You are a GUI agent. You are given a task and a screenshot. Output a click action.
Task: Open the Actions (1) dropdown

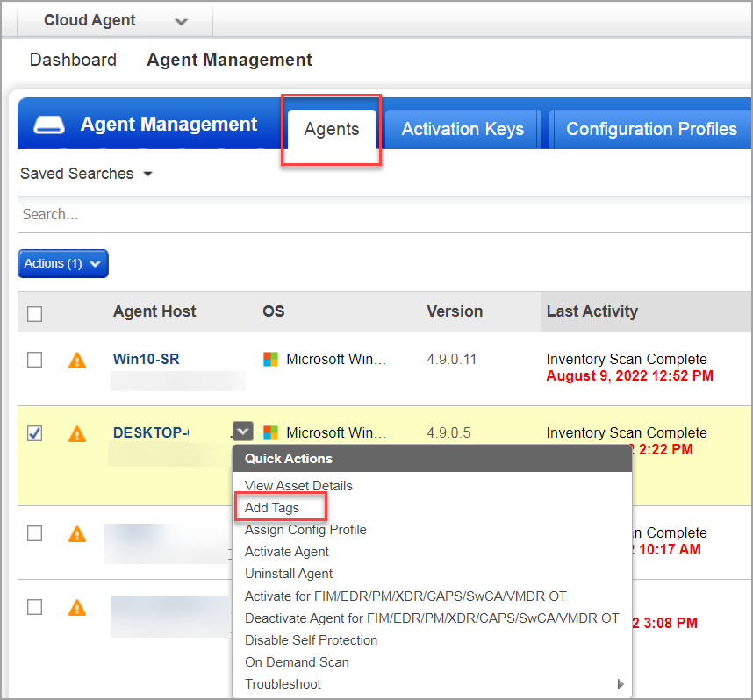62,263
